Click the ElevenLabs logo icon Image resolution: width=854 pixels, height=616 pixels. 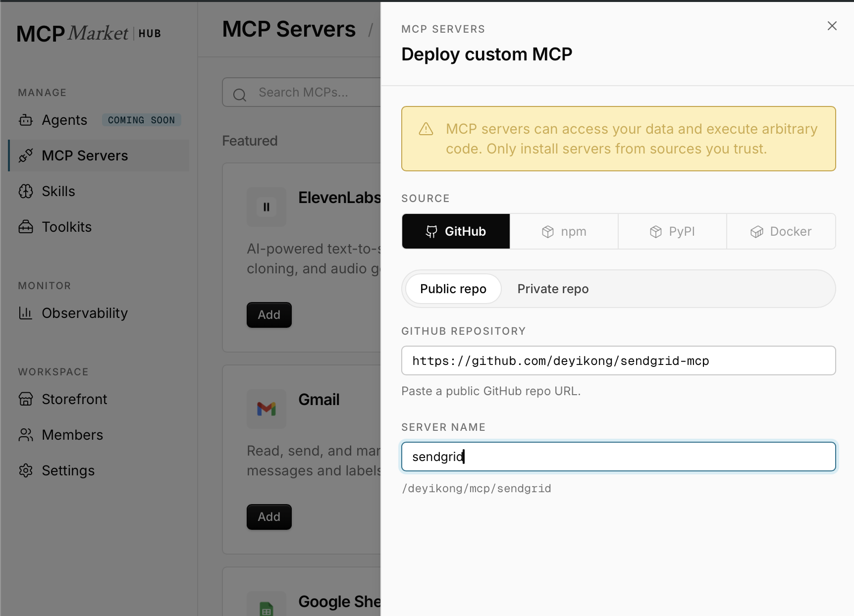tap(267, 207)
